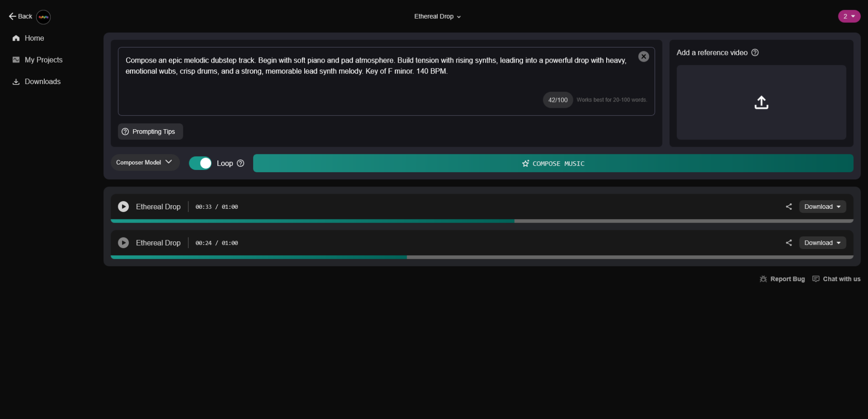The height and width of the screenshot is (419, 868).
Task: Click the Back arrow icon
Action: (x=12, y=16)
